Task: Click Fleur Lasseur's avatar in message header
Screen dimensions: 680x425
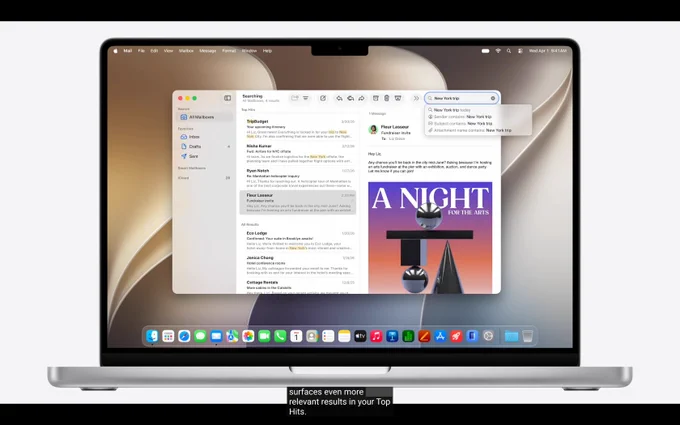Action: [x=373, y=129]
